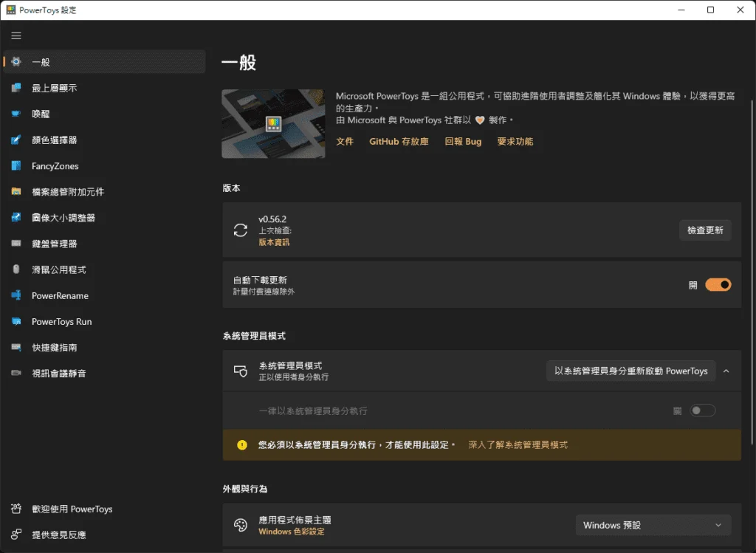Open the hamburger navigation menu

(16, 35)
